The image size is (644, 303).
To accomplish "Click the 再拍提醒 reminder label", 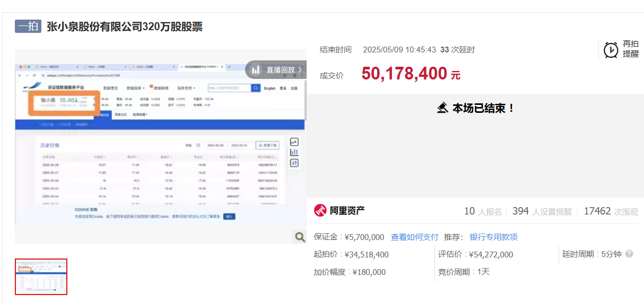I will tap(631, 49).
